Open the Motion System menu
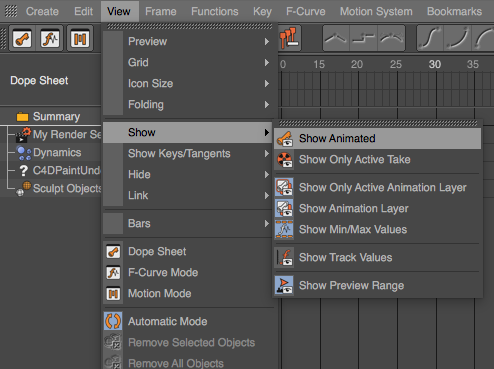Viewport: 494px width, 369px height. 376,12
